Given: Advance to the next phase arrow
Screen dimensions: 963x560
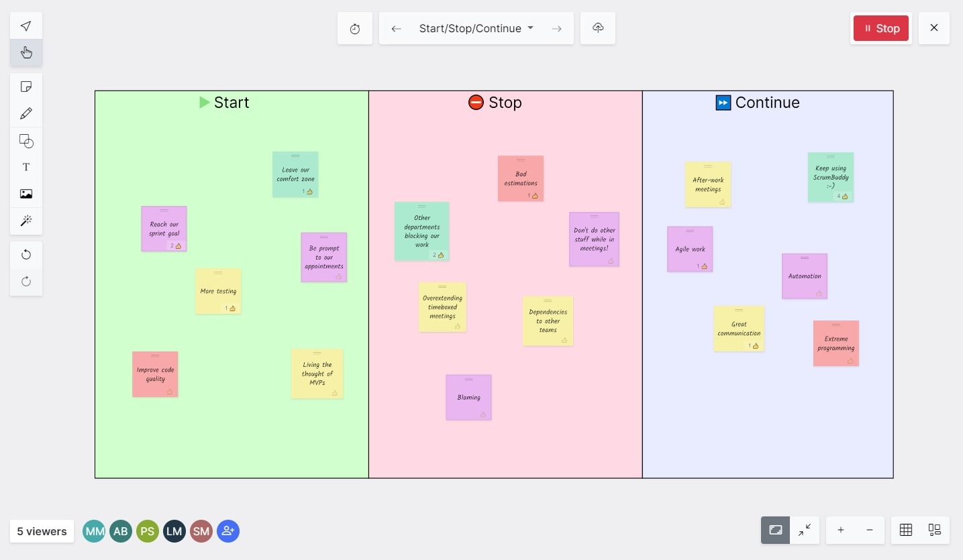Looking at the screenshot, I should coord(556,28).
